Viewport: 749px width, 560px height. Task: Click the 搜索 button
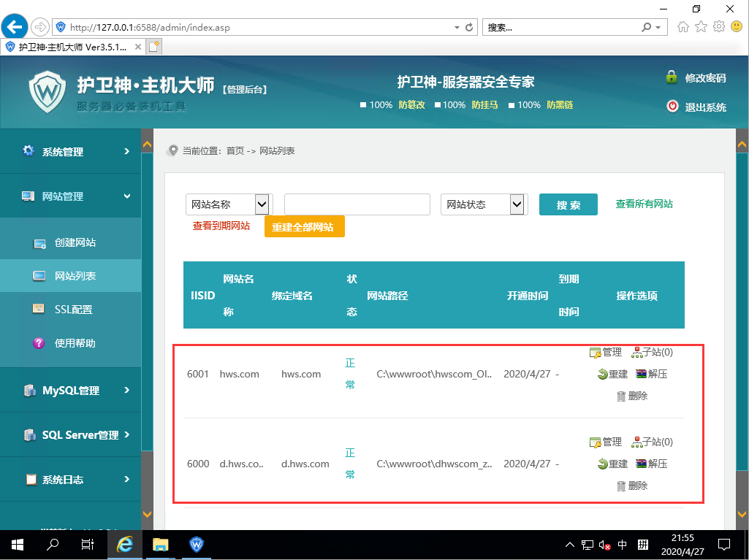point(568,205)
